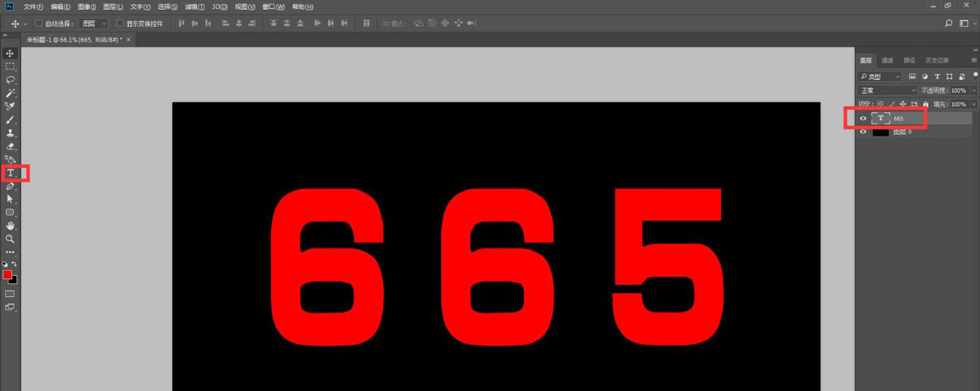This screenshot has width=980, height=391.
Task: Click the black background color swatch
Action: (14, 281)
